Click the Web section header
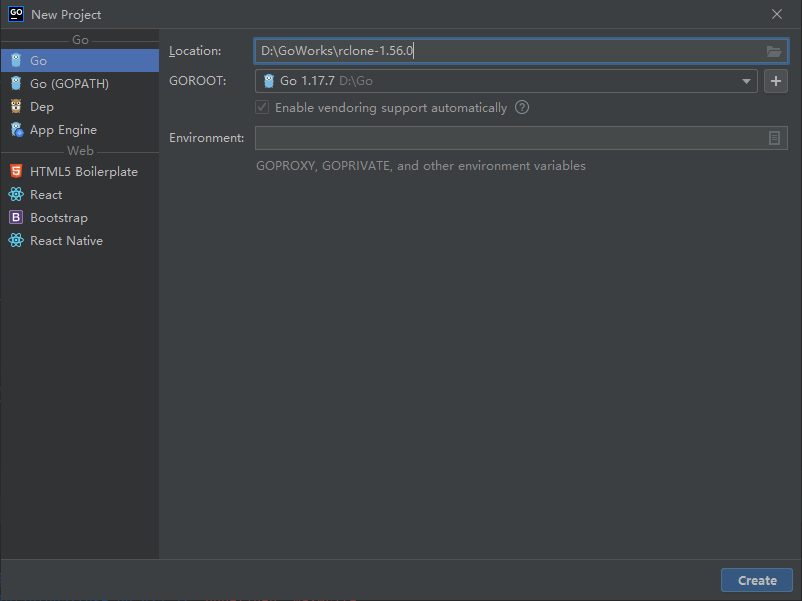This screenshot has width=802, height=601. 80,151
